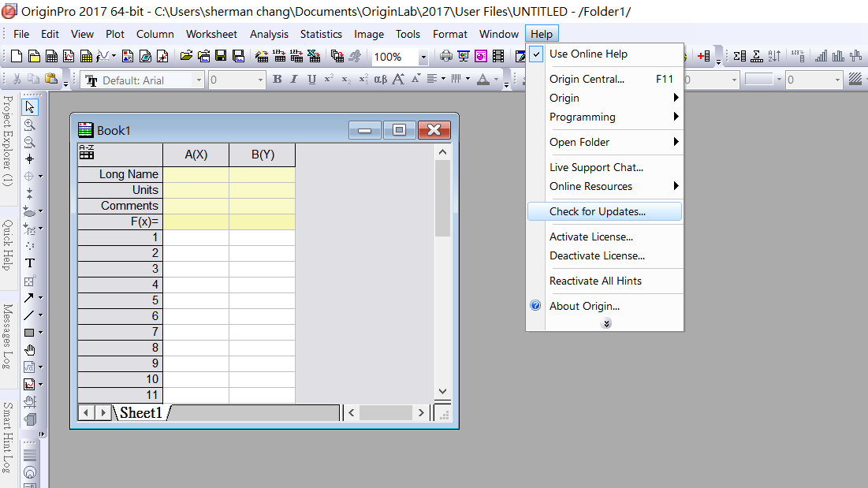Select the Pan hand tool
This screenshot has height=488, width=868.
click(30, 349)
